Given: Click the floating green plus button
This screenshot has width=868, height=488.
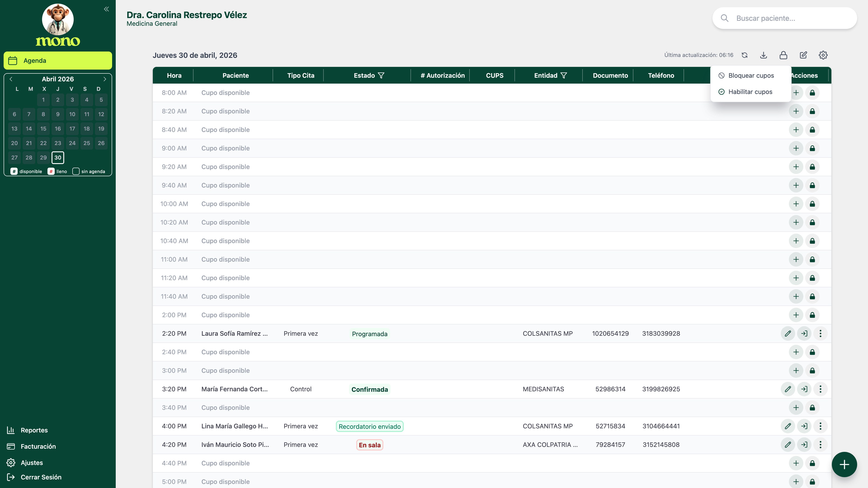Looking at the screenshot, I should 844,465.
